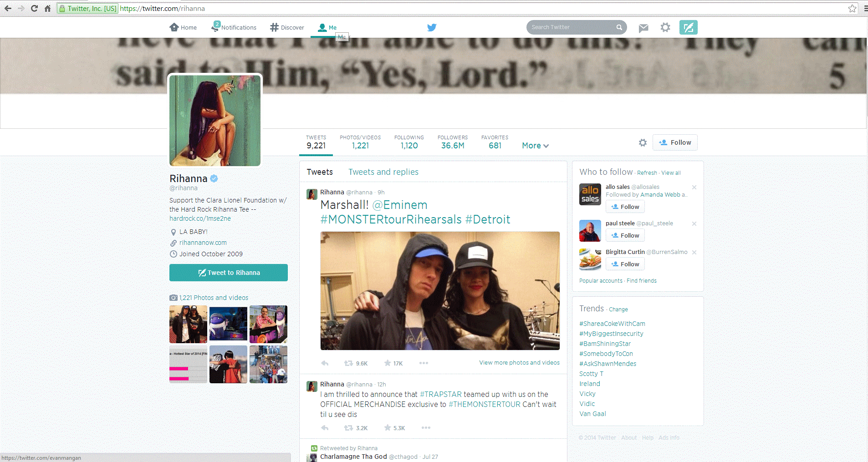Click inside the Search Twitter field

click(572, 27)
